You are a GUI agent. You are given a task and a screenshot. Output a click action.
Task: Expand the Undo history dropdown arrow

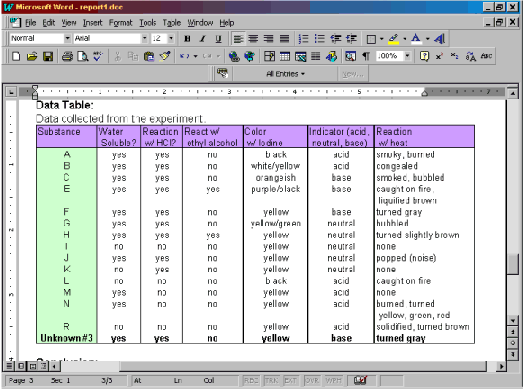point(195,56)
